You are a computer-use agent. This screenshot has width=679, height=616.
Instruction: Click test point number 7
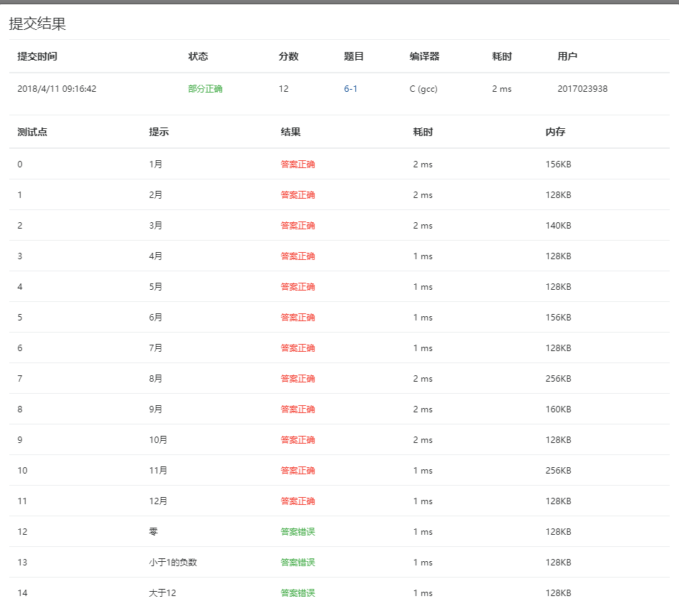(x=20, y=379)
